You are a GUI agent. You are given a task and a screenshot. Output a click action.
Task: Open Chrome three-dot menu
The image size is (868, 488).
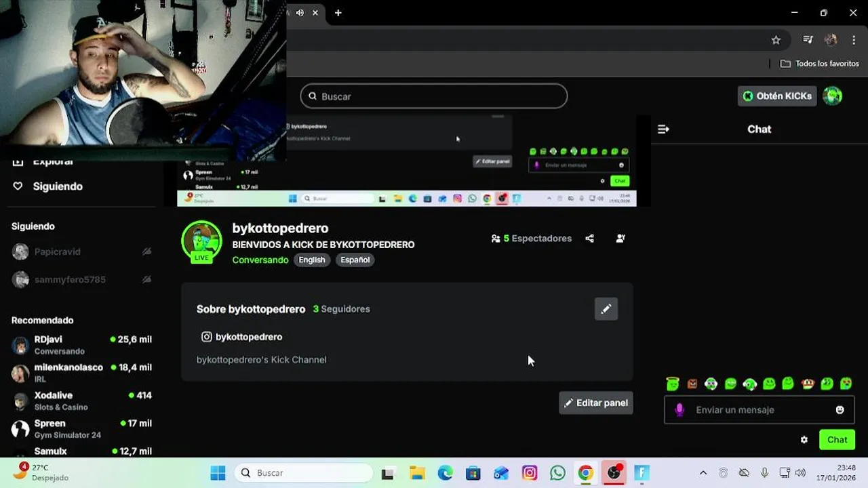tap(854, 40)
